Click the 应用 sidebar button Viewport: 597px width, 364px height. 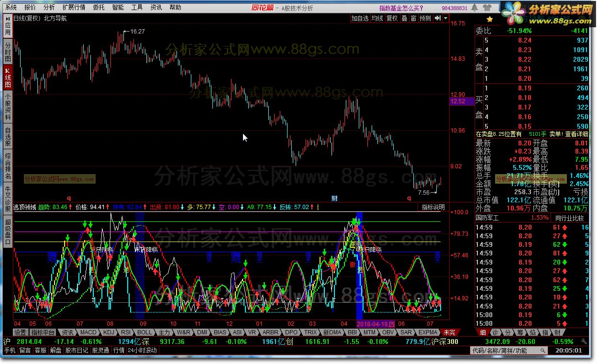pos(8,26)
